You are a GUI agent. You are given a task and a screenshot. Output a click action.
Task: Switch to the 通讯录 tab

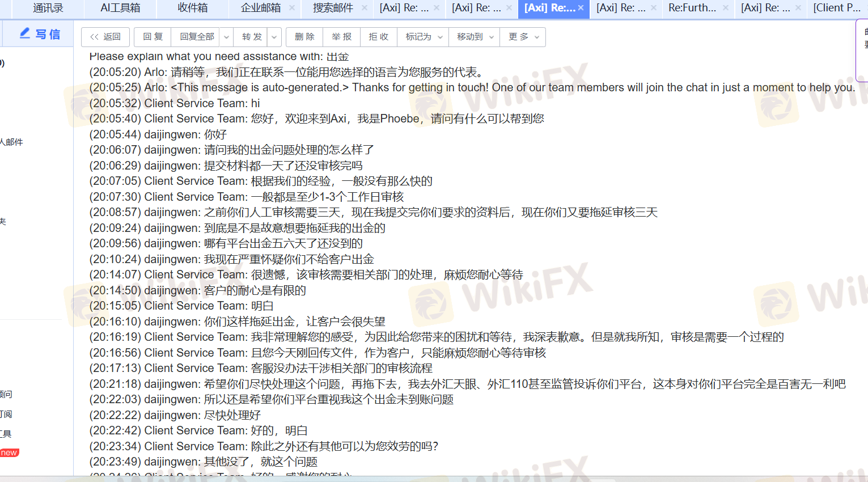(48, 8)
